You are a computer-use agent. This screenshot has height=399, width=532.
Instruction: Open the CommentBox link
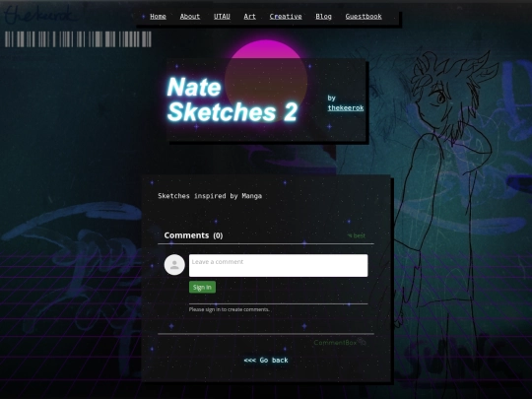[x=339, y=342]
